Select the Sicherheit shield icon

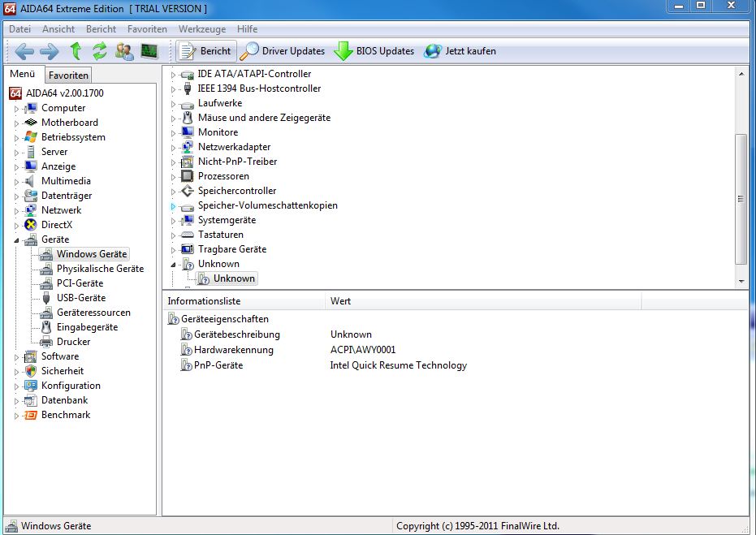tap(30, 371)
